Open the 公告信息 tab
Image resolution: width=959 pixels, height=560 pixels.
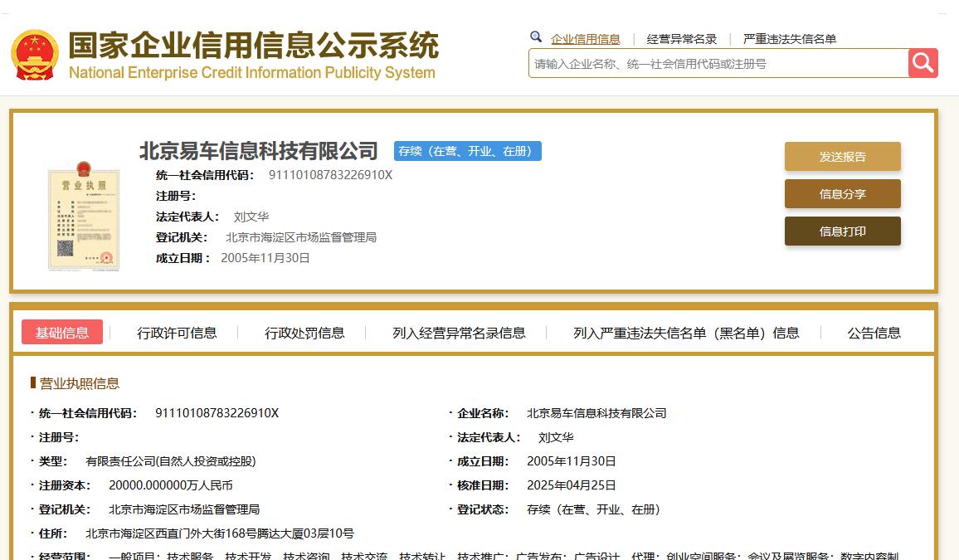pos(874,333)
